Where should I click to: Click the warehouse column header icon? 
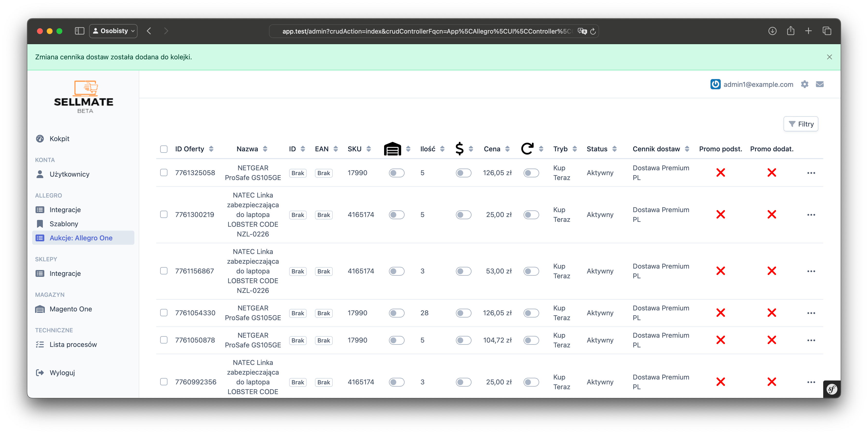pos(392,149)
